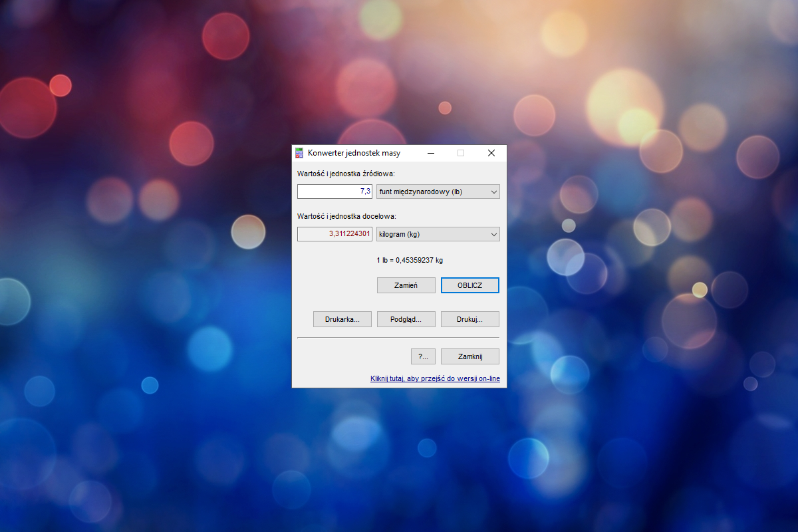Click the window title 'Konwerter jednostek masy'
798x532 pixels.
pos(354,153)
